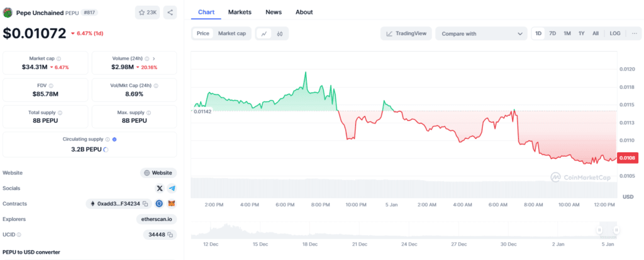This screenshot has height=260, width=644.
Task: Select the 1Y time range
Action: (x=582, y=34)
